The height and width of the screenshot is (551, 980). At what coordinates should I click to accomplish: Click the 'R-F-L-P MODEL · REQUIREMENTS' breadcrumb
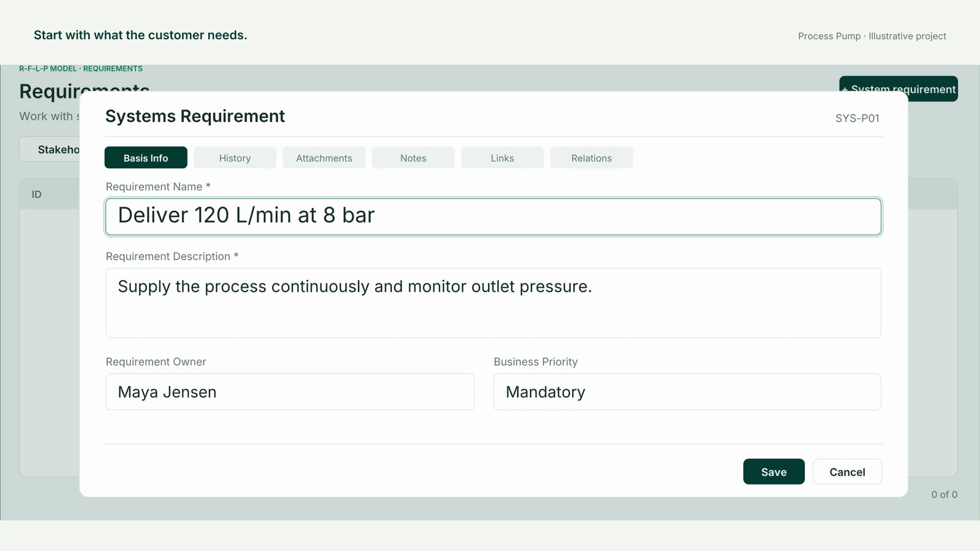click(81, 69)
